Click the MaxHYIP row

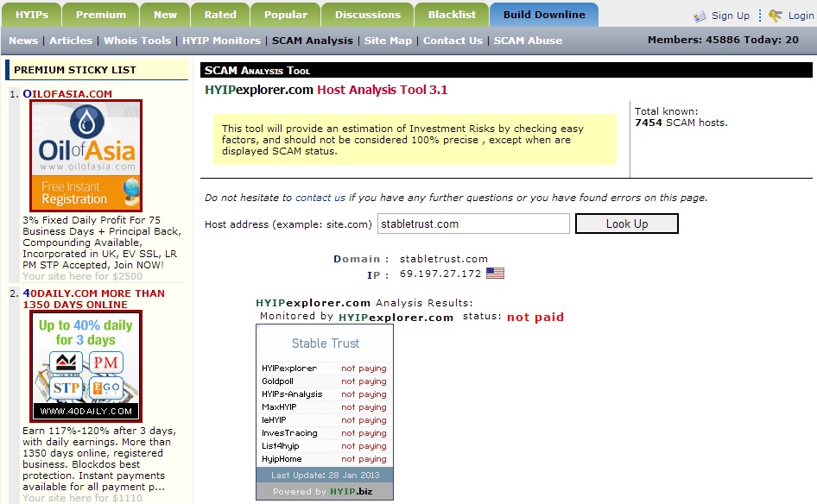tap(324, 407)
